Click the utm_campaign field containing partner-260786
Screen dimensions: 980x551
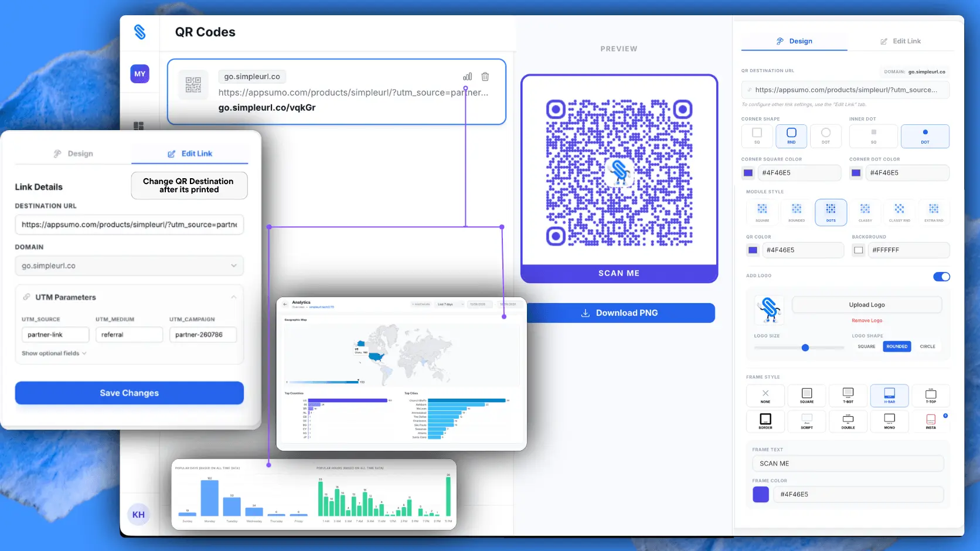(x=203, y=335)
